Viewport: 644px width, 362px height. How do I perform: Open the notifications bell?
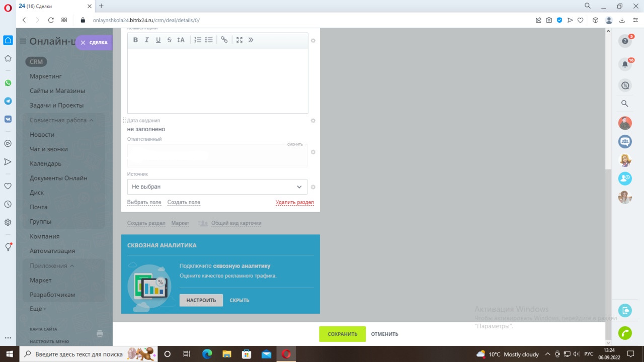tap(625, 64)
